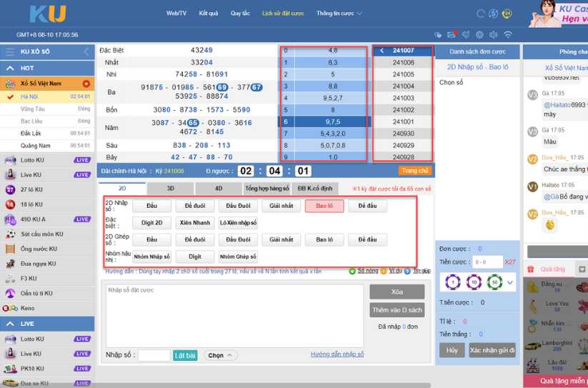Open Ống nước KU game
The image size is (588, 388).
(x=47, y=249)
